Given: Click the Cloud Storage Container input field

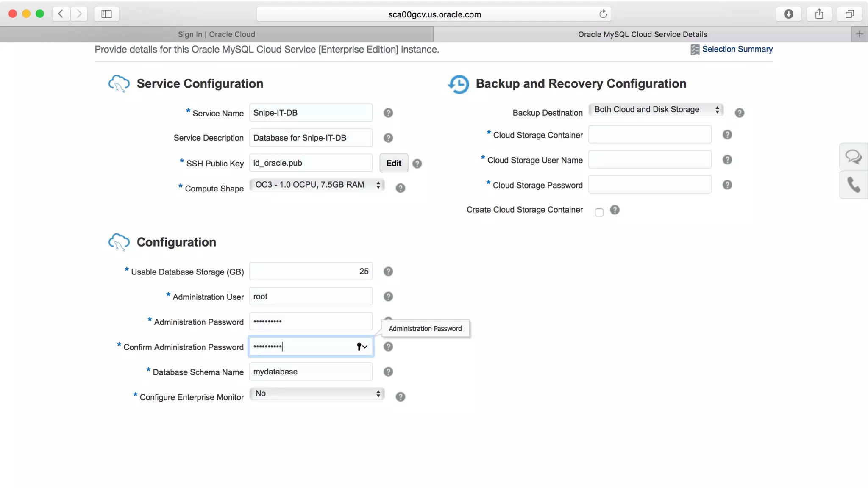Looking at the screenshot, I should click(649, 135).
